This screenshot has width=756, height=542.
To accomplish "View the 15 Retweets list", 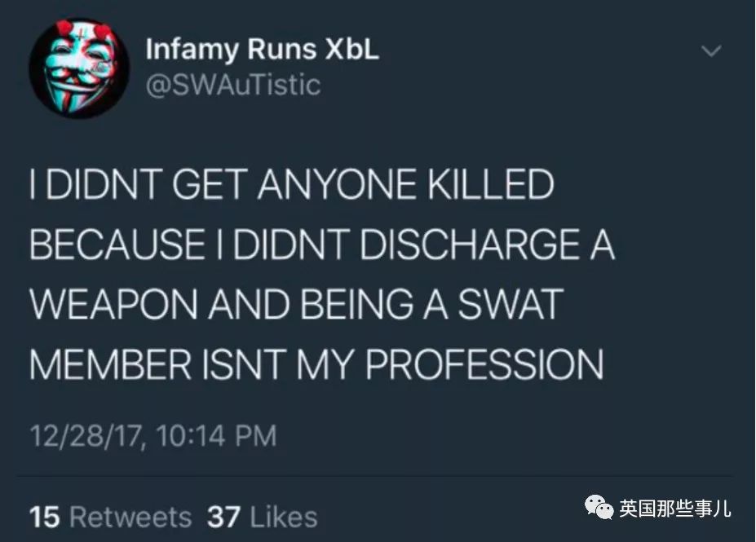I will pyautogui.click(x=110, y=518).
